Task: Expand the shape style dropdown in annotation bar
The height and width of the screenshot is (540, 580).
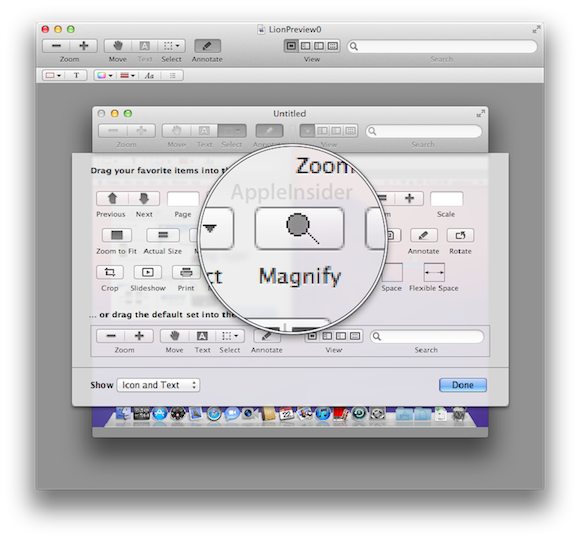Action: [54, 75]
